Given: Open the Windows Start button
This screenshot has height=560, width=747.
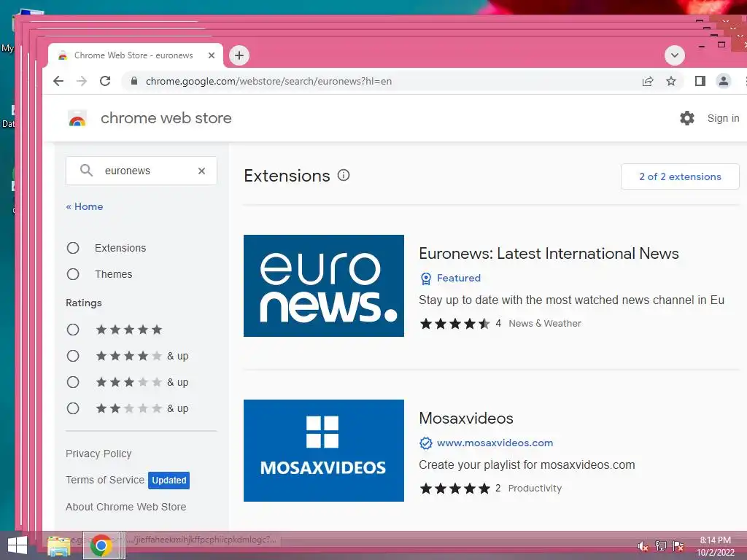Looking at the screenshot, I should pos(18,545).
